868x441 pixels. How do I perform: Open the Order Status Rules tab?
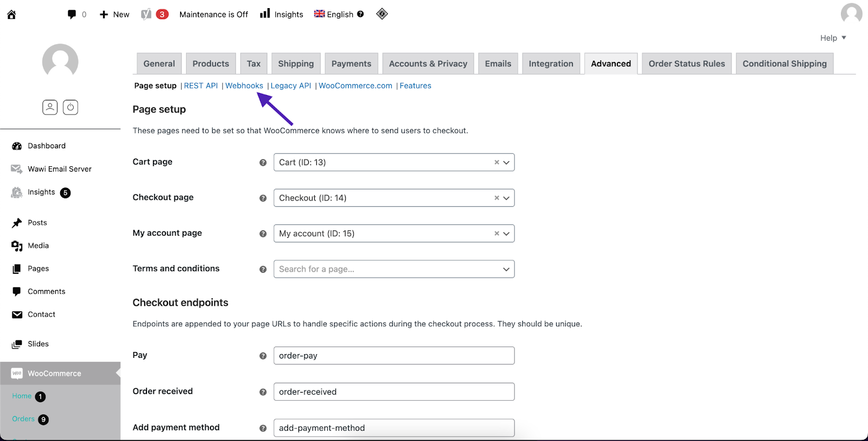coord(686,64)
